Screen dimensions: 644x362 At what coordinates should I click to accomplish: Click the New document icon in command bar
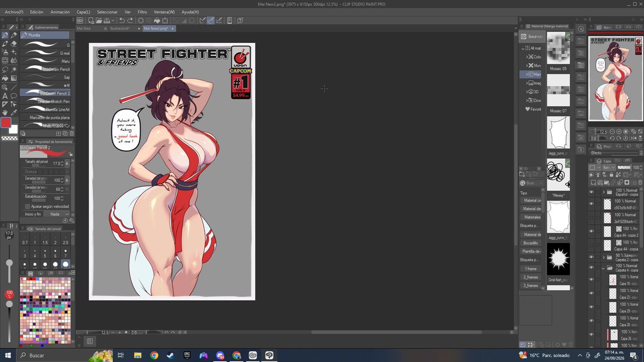[x=91, y=20]
